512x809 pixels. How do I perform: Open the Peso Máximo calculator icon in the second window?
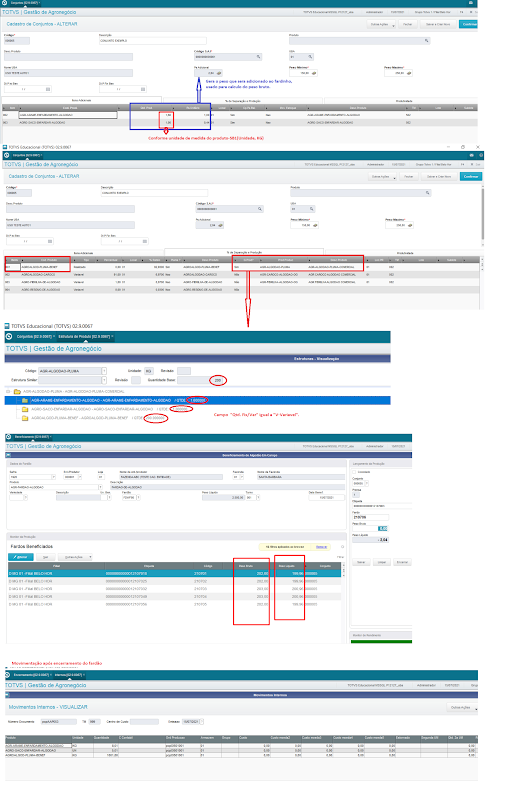(409, 225)
